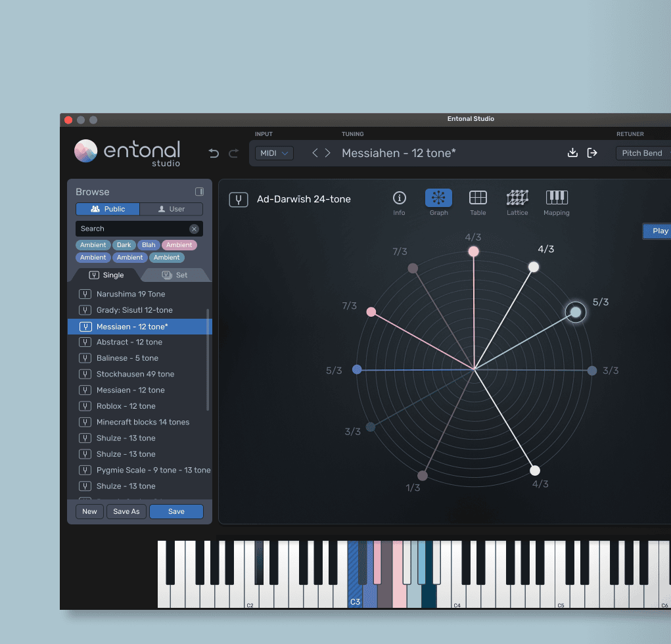Click the New button
This screenshot has width=671, height=644.
89,511
